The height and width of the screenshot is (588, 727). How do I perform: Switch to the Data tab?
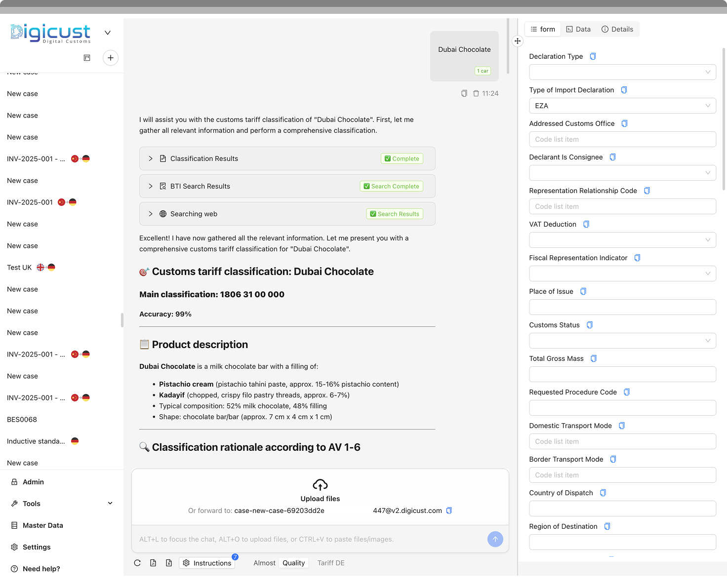pyautogui.click(x=578, y=29)
